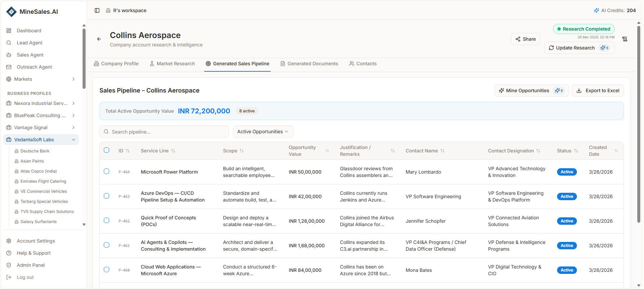644x289 pixels.
Task: Expand BluePeak Consulting profile
Action: coord(73,115)
